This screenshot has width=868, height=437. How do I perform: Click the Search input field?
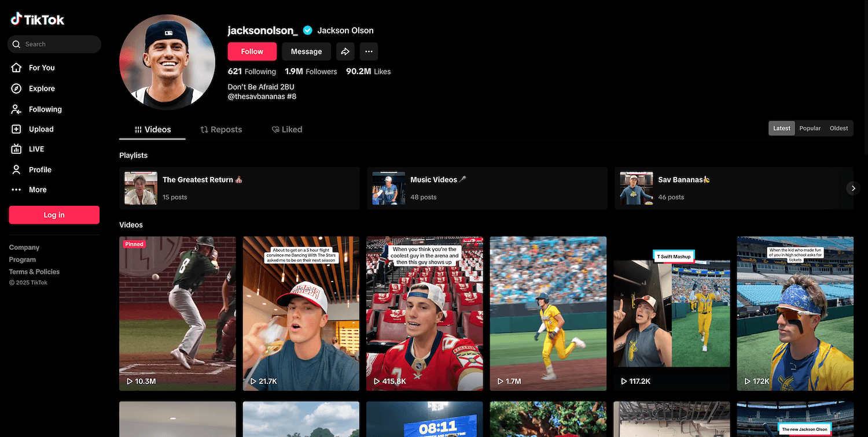click(58, 44)
